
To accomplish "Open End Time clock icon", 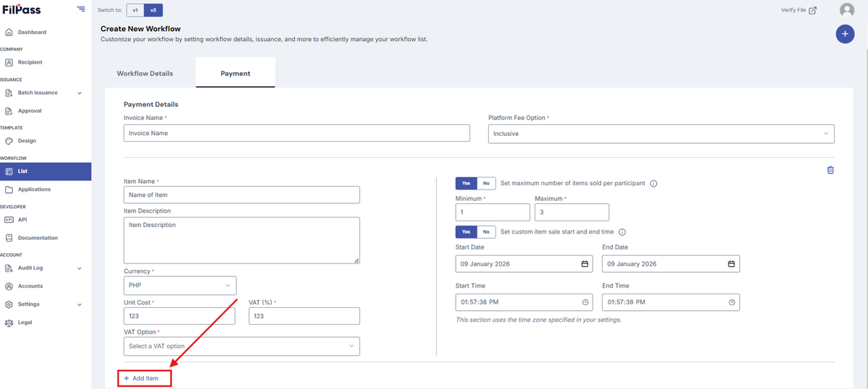I will (732, 302).
